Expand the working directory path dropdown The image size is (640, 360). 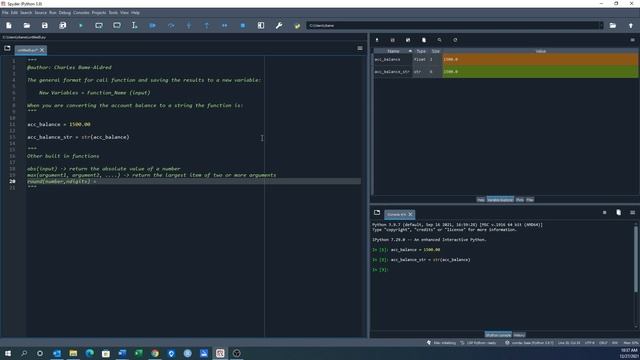pyautogui.click(x=600, y=25)
